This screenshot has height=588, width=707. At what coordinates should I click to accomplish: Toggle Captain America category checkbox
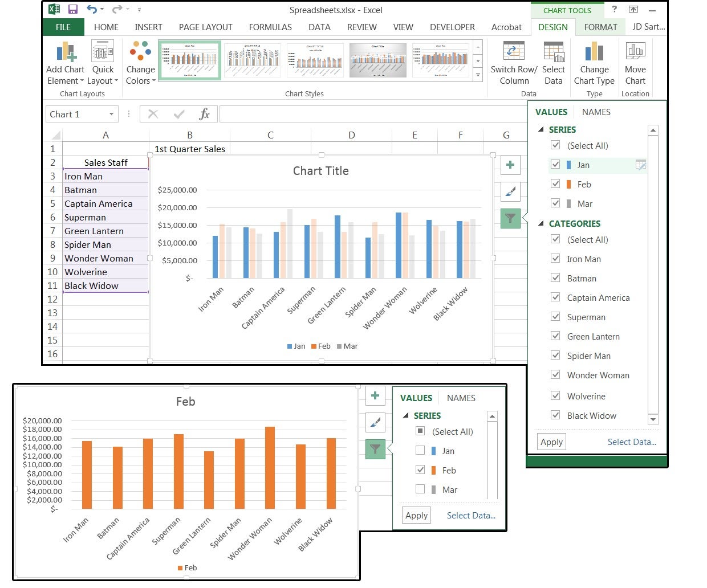[555, 297]
